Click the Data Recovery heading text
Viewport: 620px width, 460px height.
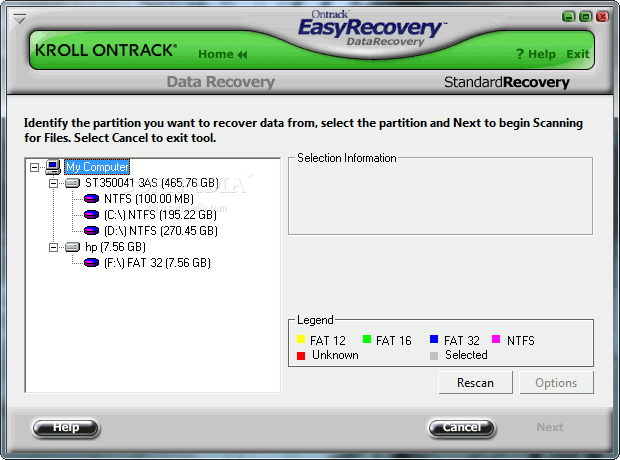[x=221, y=82]
